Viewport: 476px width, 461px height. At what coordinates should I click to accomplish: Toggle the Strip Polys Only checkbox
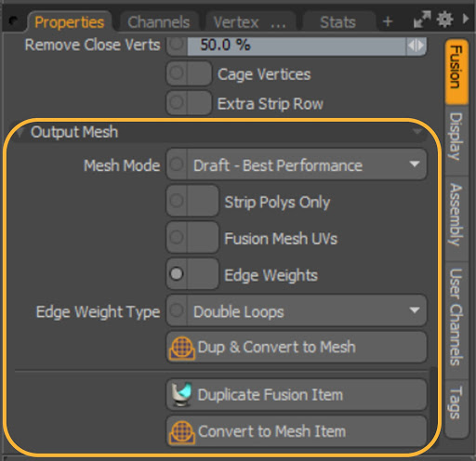pos(203,201)
